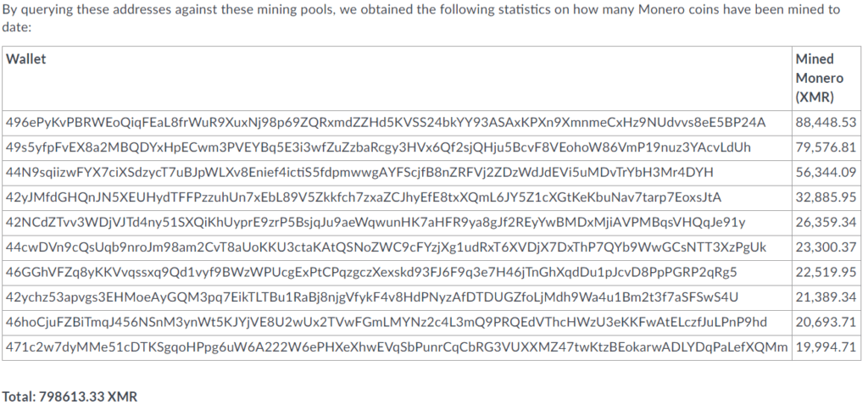Select wallet address starting with 496ePyKvPBRW
The height and width of the screenshot is (410, 868).
pyautogui.click(x=386, y=123)
